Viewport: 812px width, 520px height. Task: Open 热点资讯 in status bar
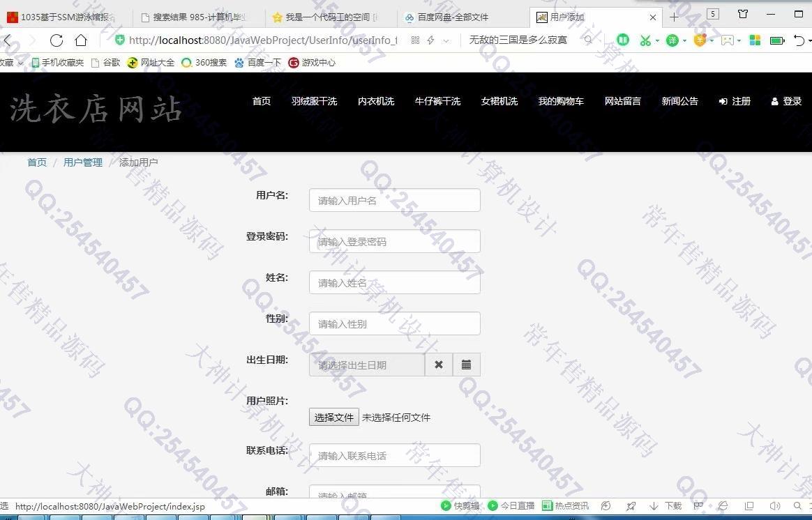[x=565, y=505]
